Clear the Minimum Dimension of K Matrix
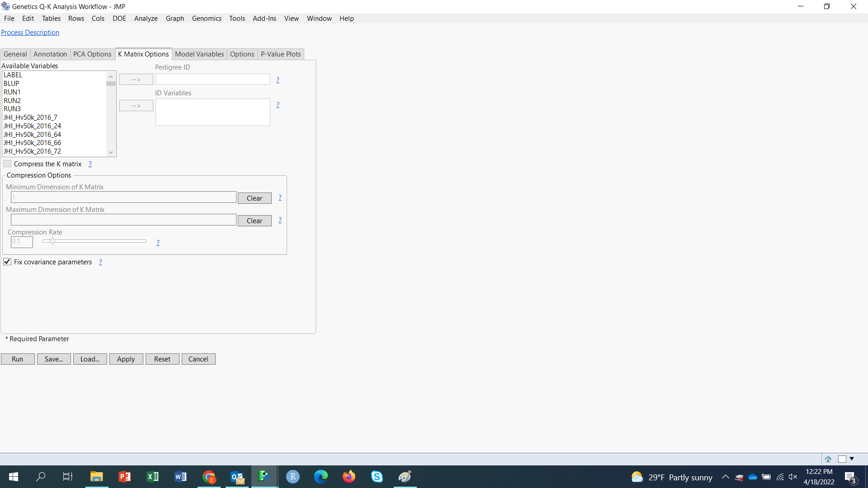Viewport: 868px width, 488px height. click(x=255, y=198)
